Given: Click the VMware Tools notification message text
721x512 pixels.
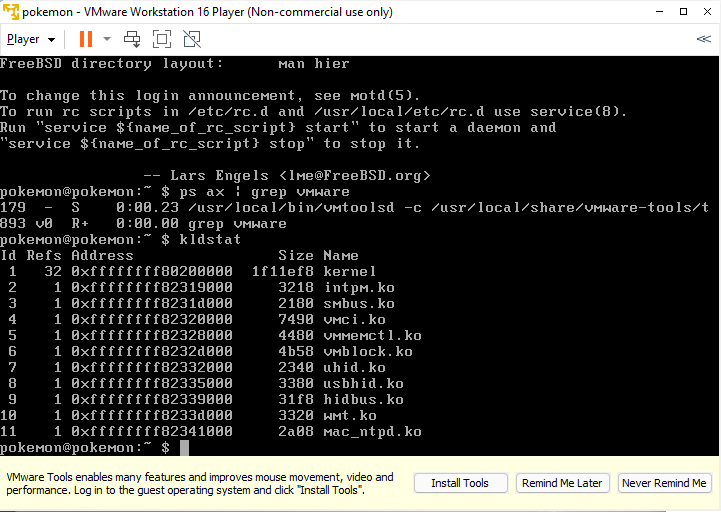Looking at the screenshot, I should click(x=200, y=483).
